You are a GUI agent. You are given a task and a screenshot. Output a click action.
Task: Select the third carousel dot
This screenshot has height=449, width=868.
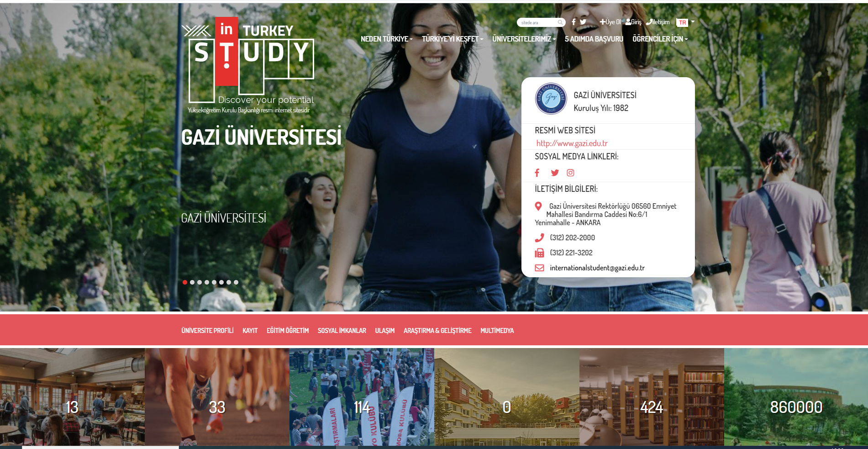click(199, 282)
